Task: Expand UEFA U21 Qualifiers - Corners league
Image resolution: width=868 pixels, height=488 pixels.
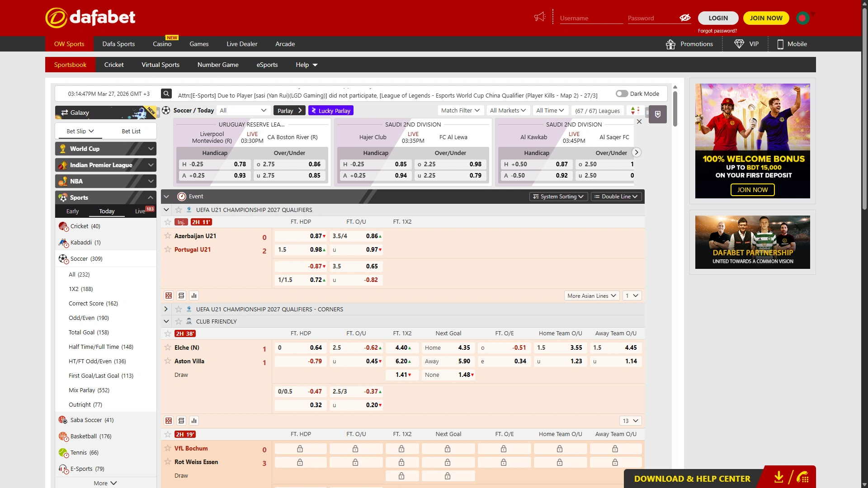Action: 166,309
